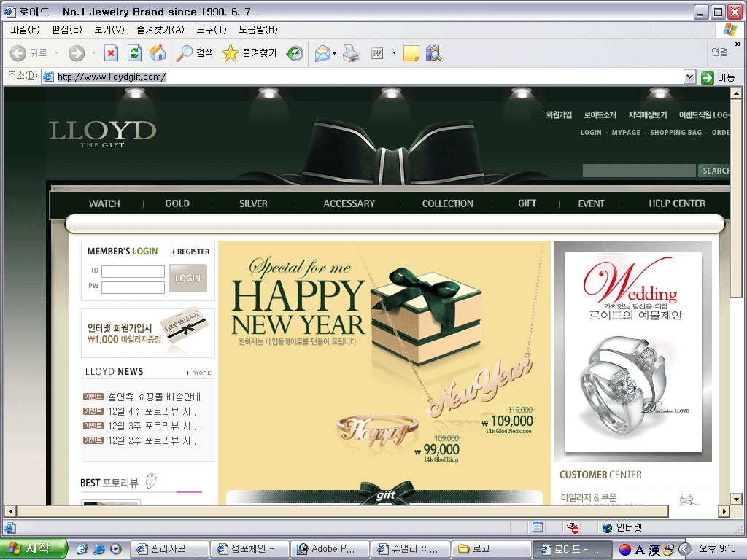Click the Forward arrow toolbar icon

click(76, 52)
